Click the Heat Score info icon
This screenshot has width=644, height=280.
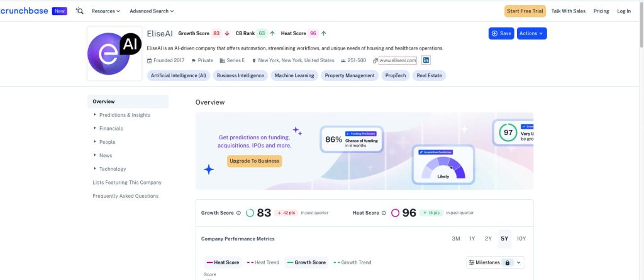(384, 213)
